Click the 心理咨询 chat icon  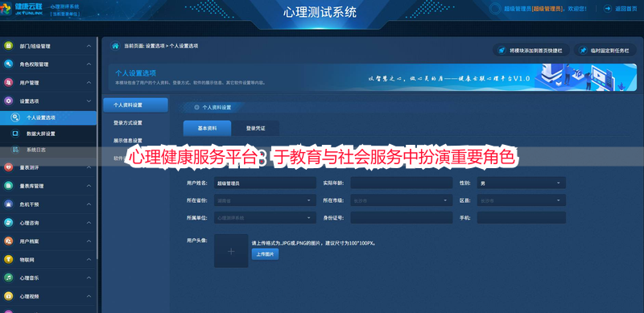(x=8, y=223)
